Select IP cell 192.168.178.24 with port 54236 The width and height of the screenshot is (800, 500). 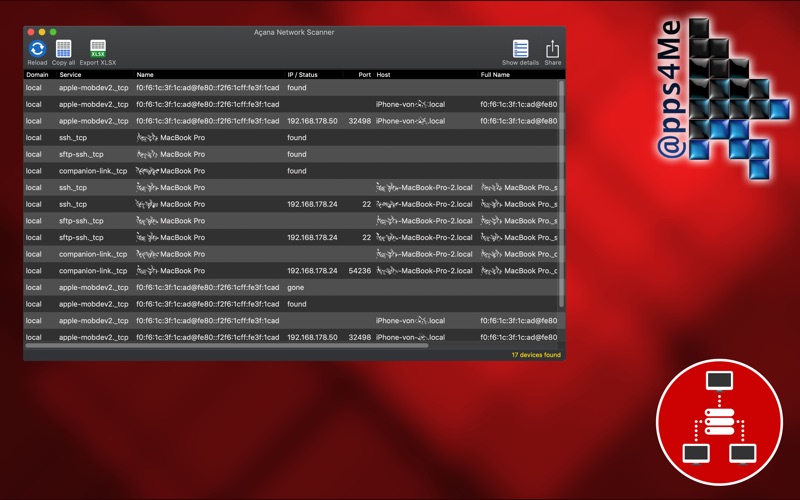pyautogui.click(x=312, y=271)
